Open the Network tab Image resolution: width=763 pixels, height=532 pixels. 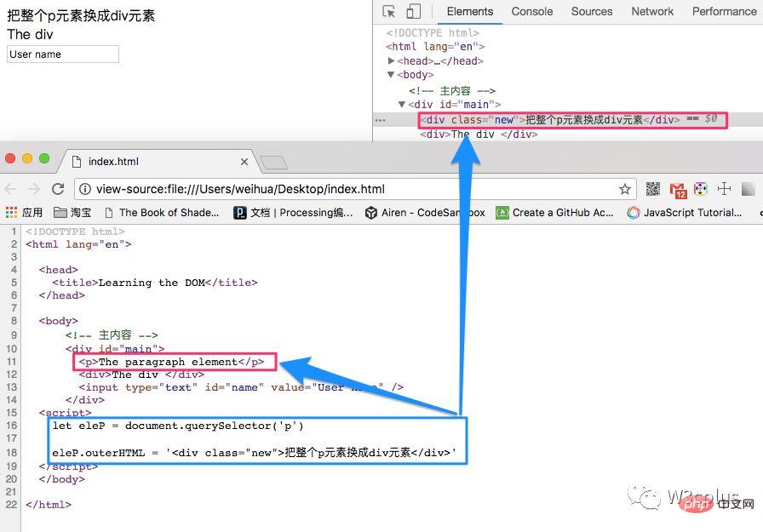pos(652,11)
